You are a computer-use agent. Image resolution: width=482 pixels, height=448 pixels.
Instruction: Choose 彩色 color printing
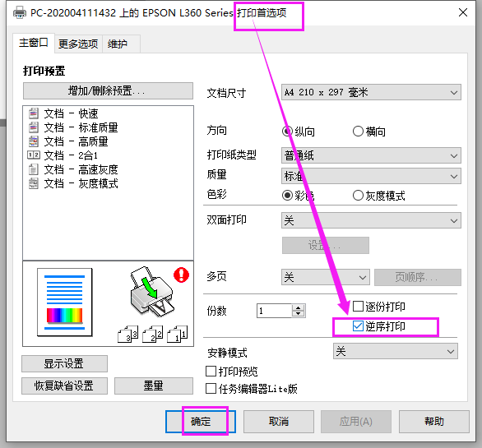[x=287, y=195]
